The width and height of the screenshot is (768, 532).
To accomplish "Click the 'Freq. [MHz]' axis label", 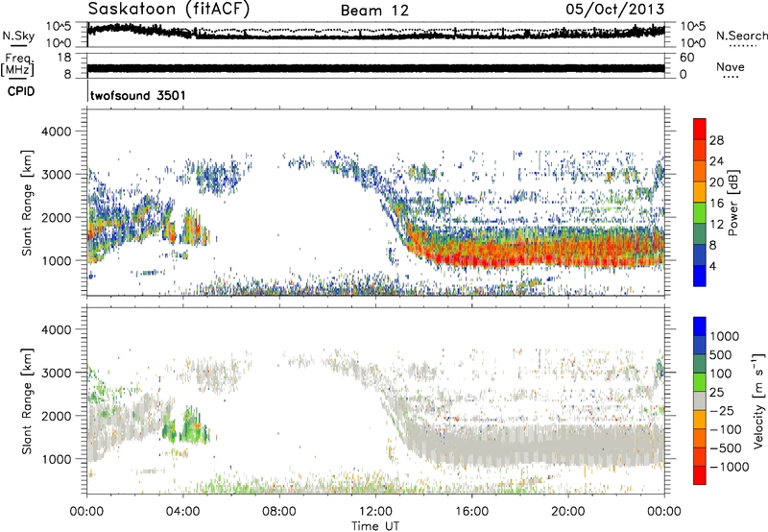I will pos(17,64).
